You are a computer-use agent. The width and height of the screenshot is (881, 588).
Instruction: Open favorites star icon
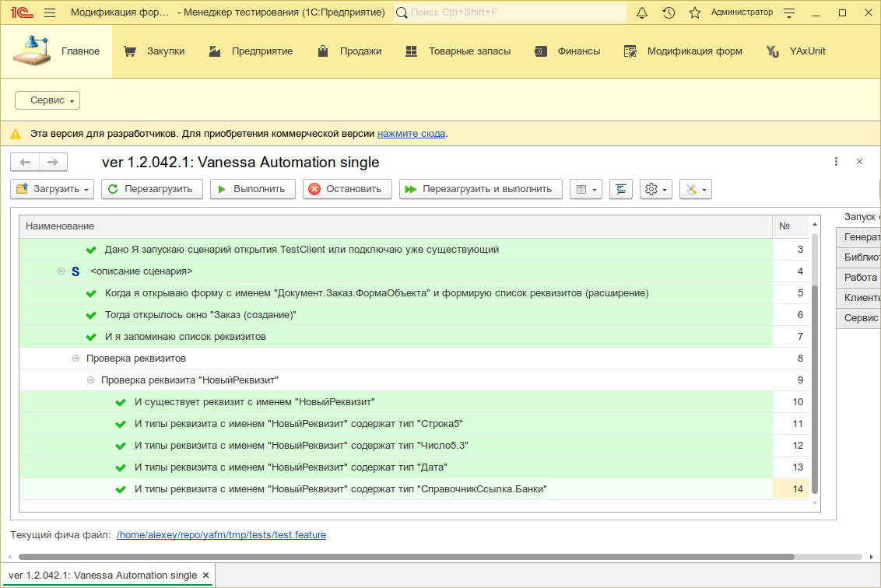(x=695, y=12)
